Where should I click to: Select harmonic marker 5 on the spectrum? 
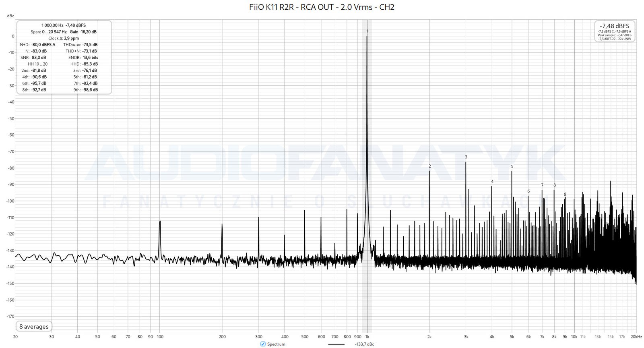512,166
